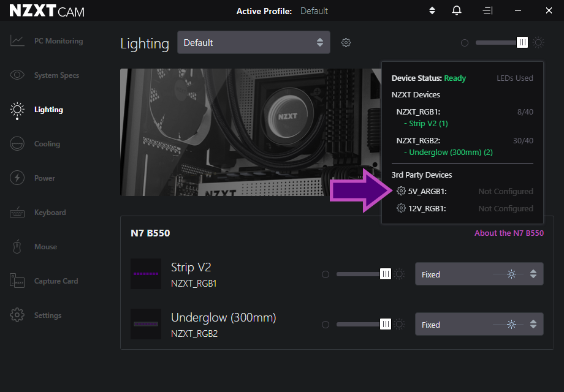The image size is (564, 392).
Task: Click the sun icon beside master brightness slider
Action: coord(538,42)
